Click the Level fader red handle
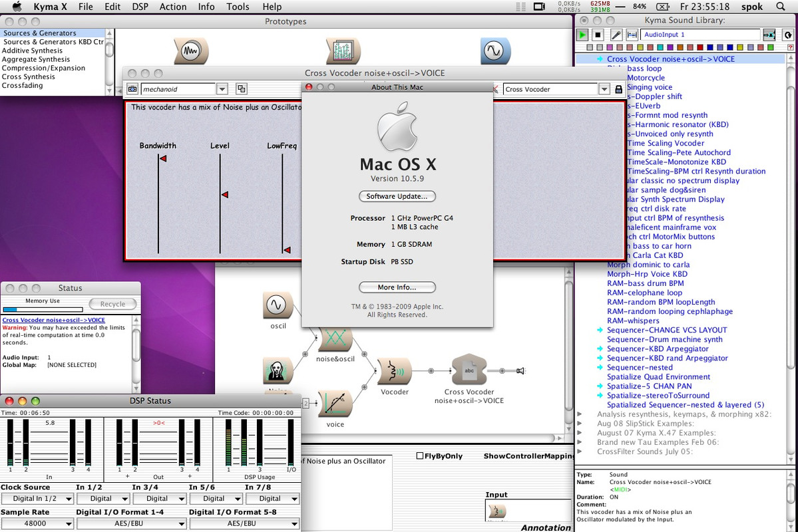The width and height of the screenshot is (798, 532). coord(224,195)
